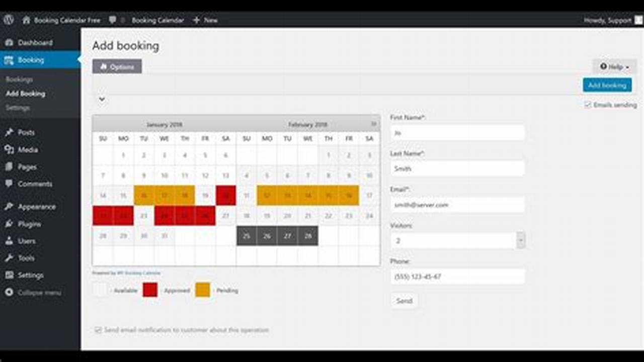This screenshot has height=362, width=644.
Task: Select the Media library icon in sidebar
Action: click(x=9, y=149)
